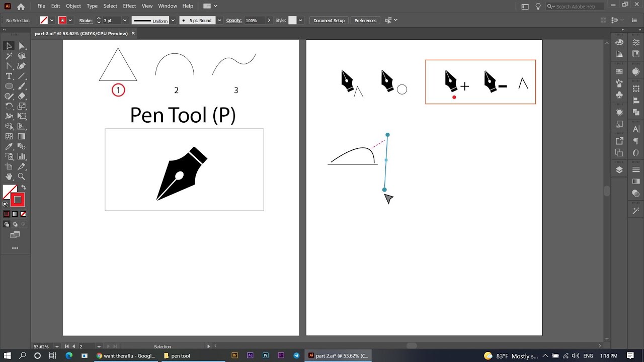Open the Object menu
The height and width of the screenshot is (362, 644).
tap(73, 6)
